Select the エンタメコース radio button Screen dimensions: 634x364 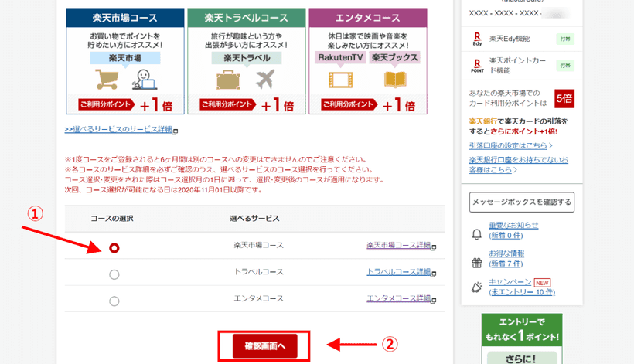(114, 301)
